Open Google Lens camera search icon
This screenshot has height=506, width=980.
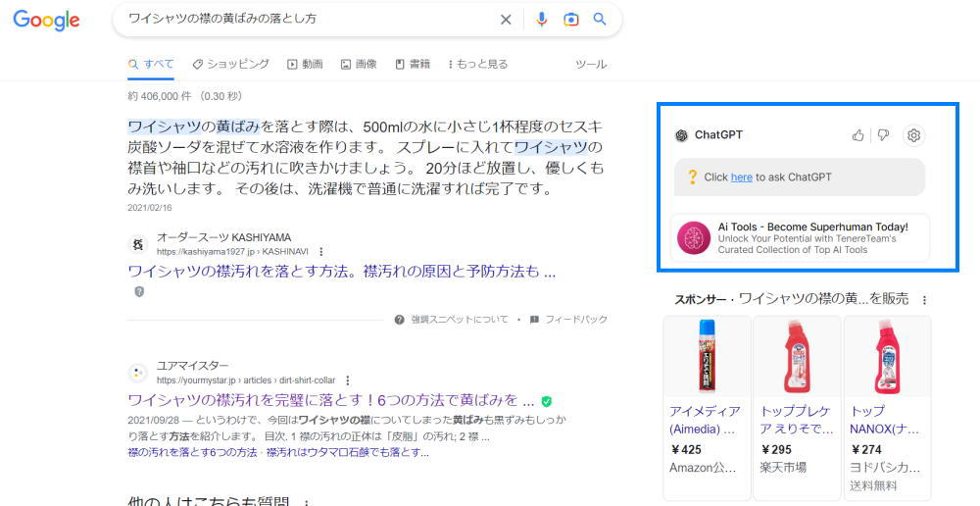point(570,20)
